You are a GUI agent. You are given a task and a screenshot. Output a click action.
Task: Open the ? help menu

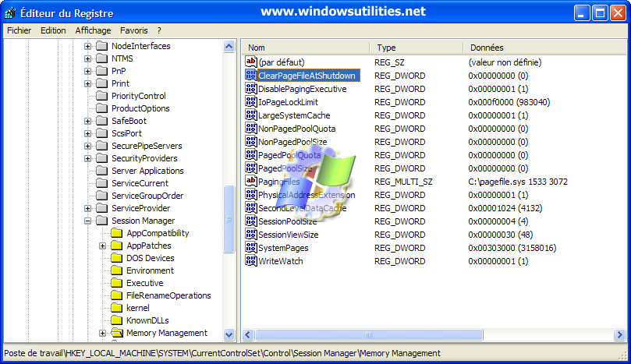click(159, 30)
